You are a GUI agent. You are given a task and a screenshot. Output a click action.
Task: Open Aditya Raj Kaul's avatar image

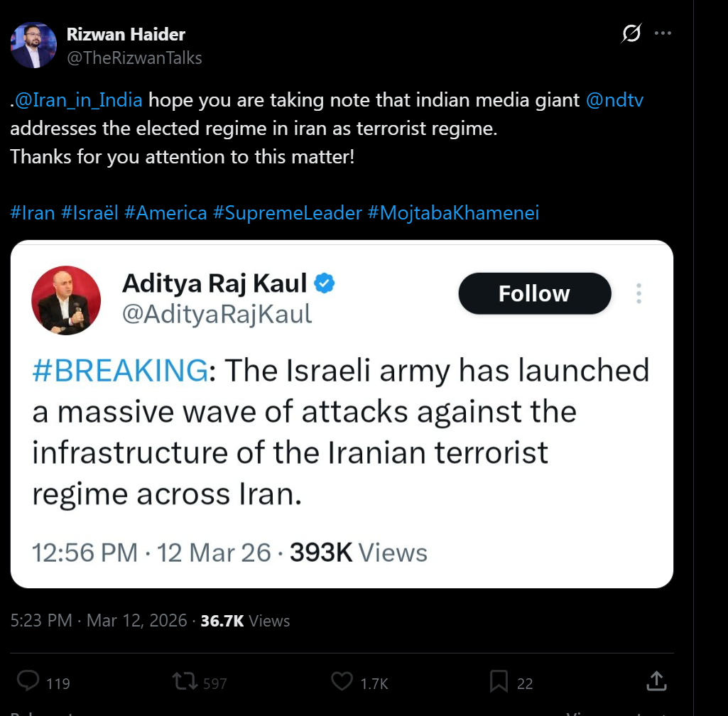(x=66, y=300)
